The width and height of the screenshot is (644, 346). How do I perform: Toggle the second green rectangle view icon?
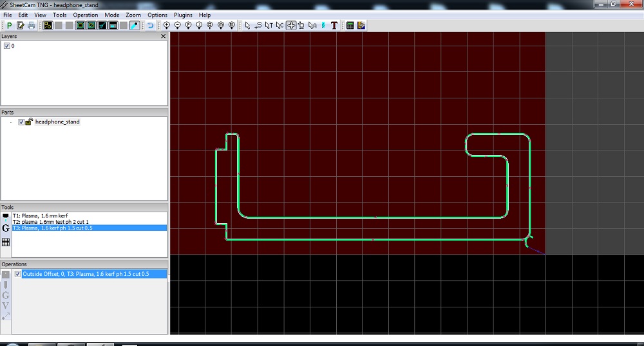91,26
